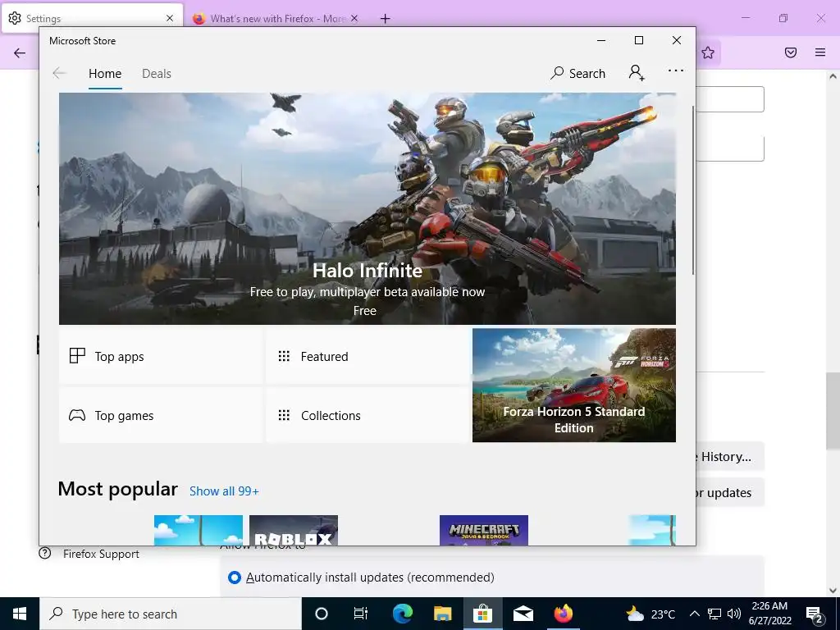Click Firefox taskbar icon
The height and width of the screenshot is (630, 840).
coord(563,614)
